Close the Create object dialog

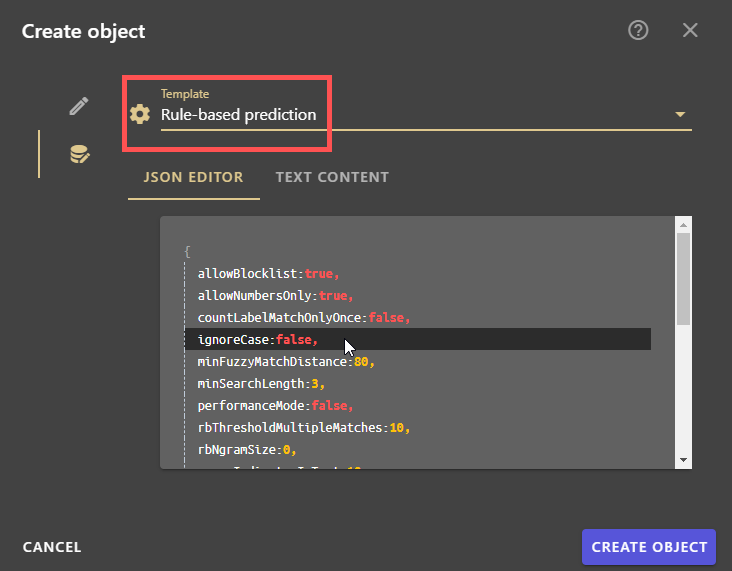[x=690, y=30]
